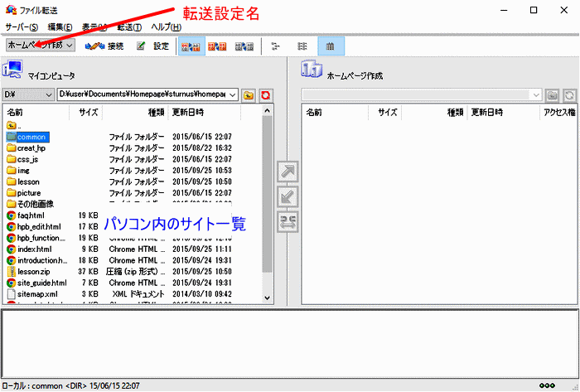580x392 pixels.
Task: Select the index.html file
Action: (x=34, y=249)
